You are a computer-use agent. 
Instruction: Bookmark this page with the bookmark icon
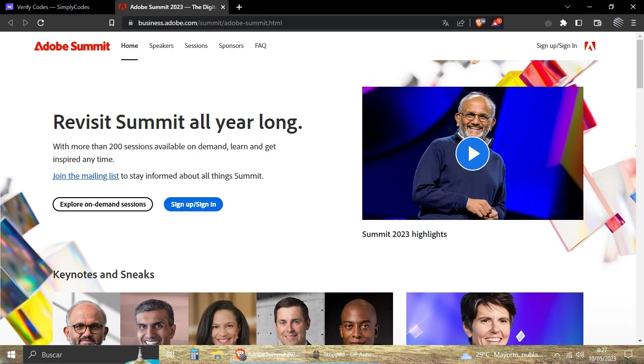112,23
